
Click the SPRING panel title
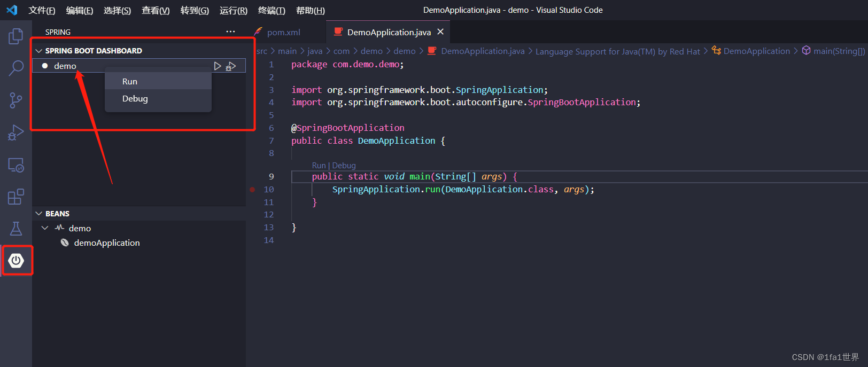point(58,32)
